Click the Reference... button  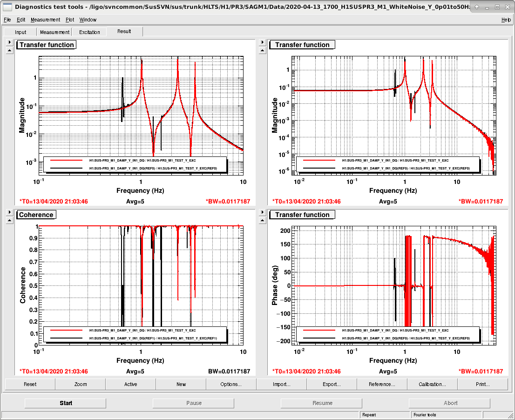coord(382,384)
